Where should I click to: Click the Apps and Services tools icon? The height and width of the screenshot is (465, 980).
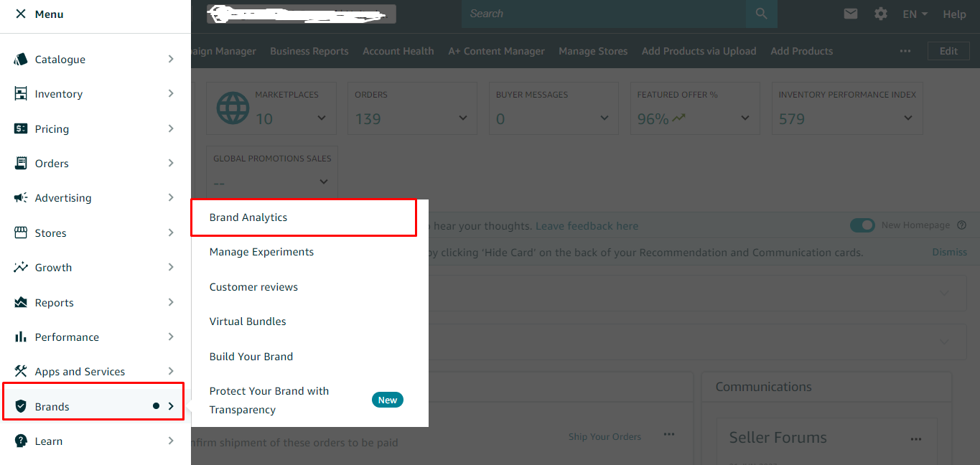[21, 371]
